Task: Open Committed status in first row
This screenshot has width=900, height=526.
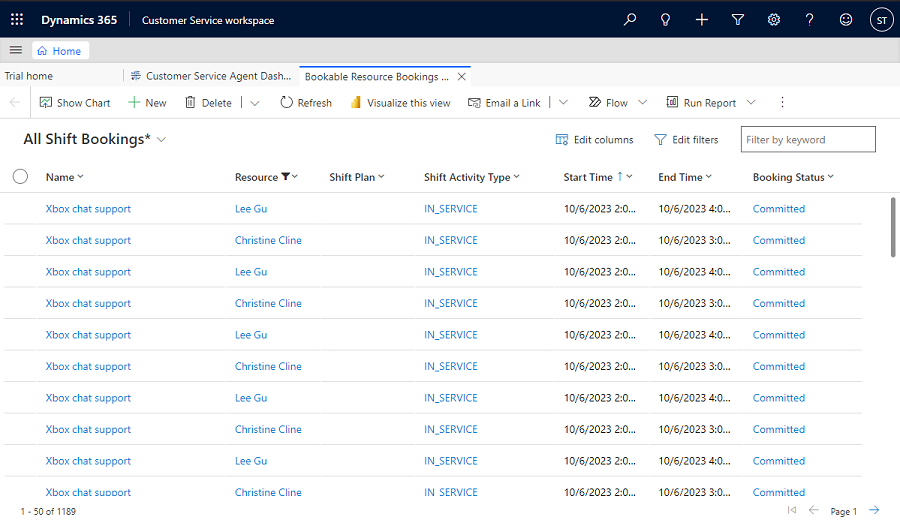Action: (779, 208)
